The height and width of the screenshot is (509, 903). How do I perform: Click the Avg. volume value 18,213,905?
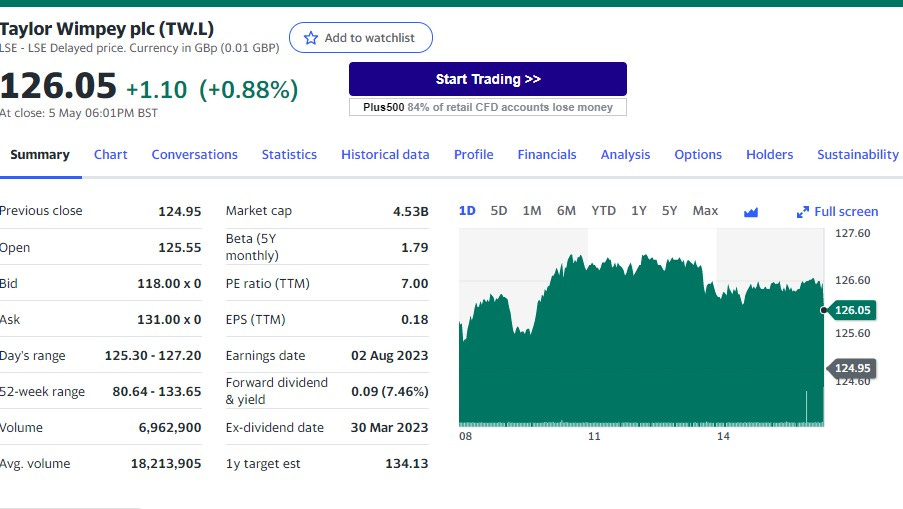coord(166,464)
